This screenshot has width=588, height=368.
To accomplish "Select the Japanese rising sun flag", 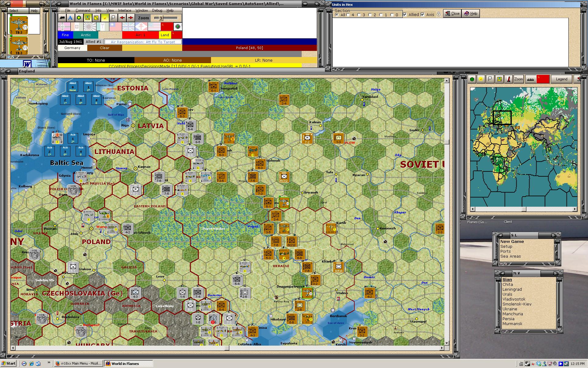I will click(x=90, y=27).
